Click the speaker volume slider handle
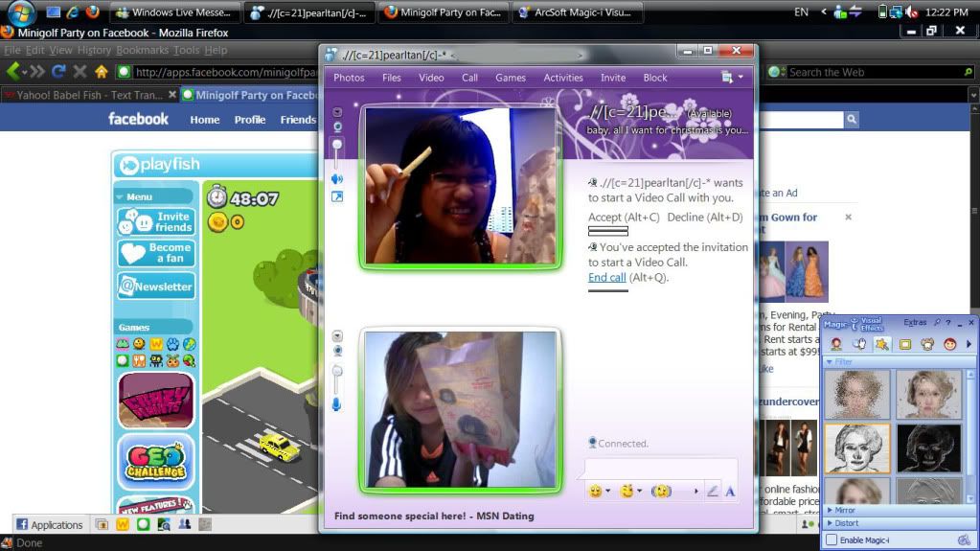The height and width of the screenshot is (551, 980). [337, 145]
